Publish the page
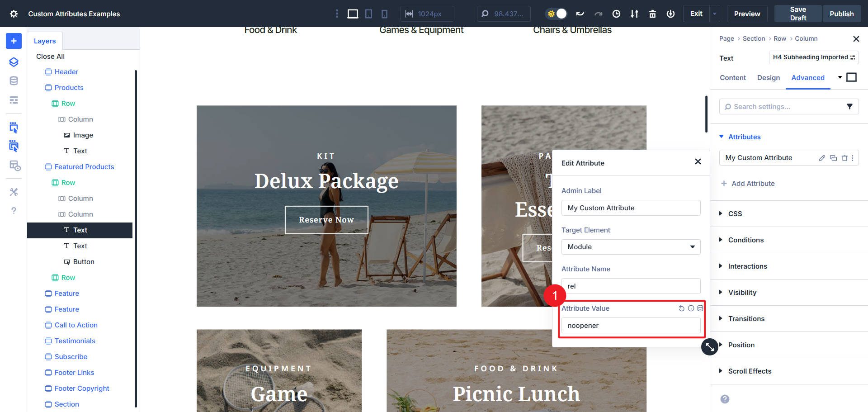The width and height of the screenshot is (868, 412). (x=841, y=14)
